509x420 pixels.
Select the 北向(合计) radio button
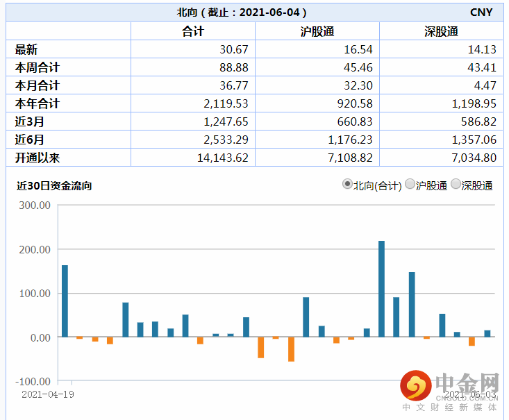347,185
